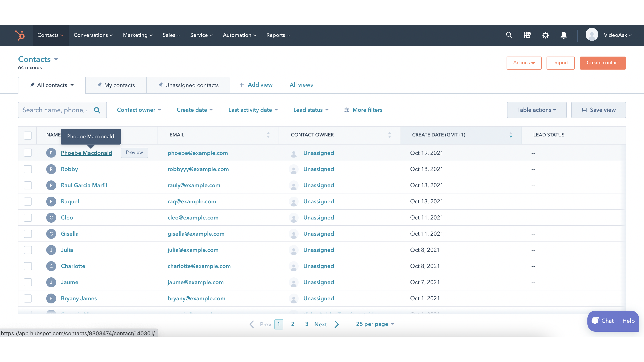This screenshot has width=644, height=362.
Task: Toggle select-all contacts checkbox in header
Action: click(x=28, y=135)
